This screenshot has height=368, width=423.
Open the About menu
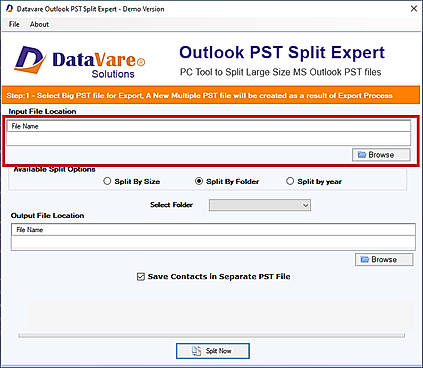(39, 24)
